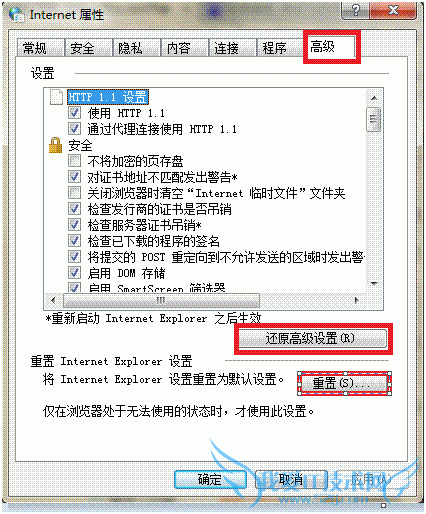Select the HTTP 1.1 设置 tree heading
Viewport: 426px width, 514px height.
point(107,97)
